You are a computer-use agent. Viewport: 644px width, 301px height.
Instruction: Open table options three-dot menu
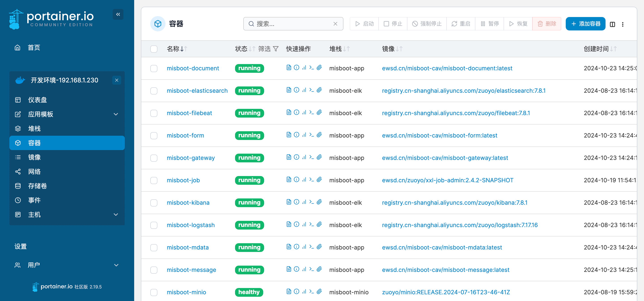[x=623, y=24]
